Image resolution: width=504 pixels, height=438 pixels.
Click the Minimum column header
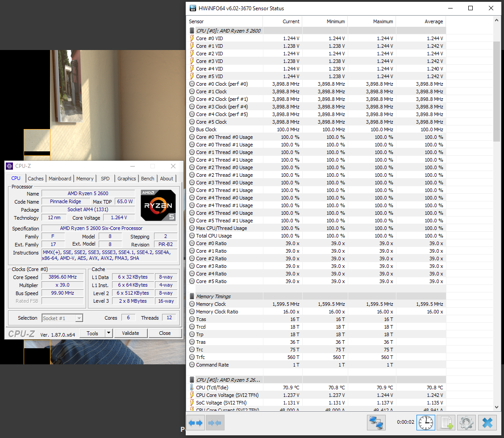click(x=325, y=21)
